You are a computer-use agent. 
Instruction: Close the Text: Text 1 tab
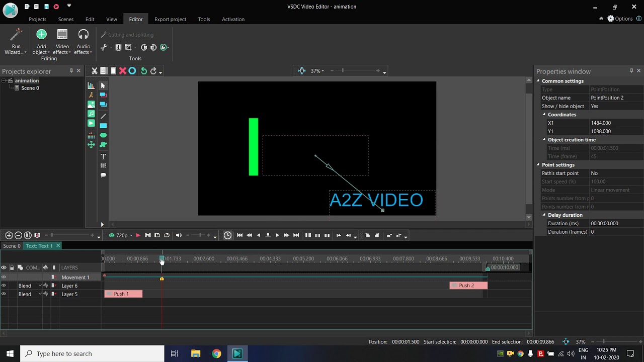[x=58, y=246]
